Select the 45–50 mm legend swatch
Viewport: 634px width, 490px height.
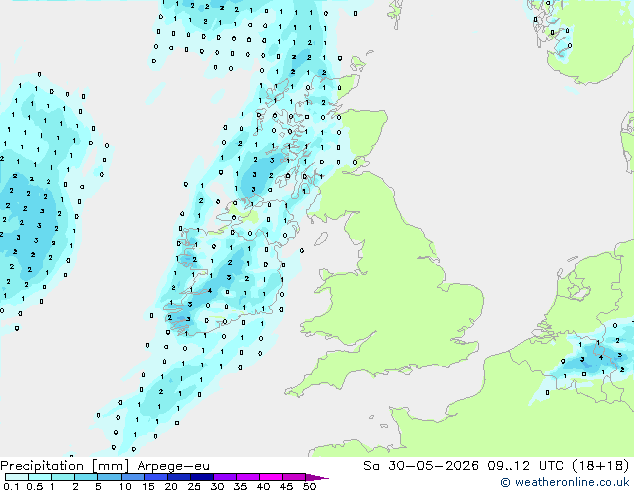pos(294,477)
